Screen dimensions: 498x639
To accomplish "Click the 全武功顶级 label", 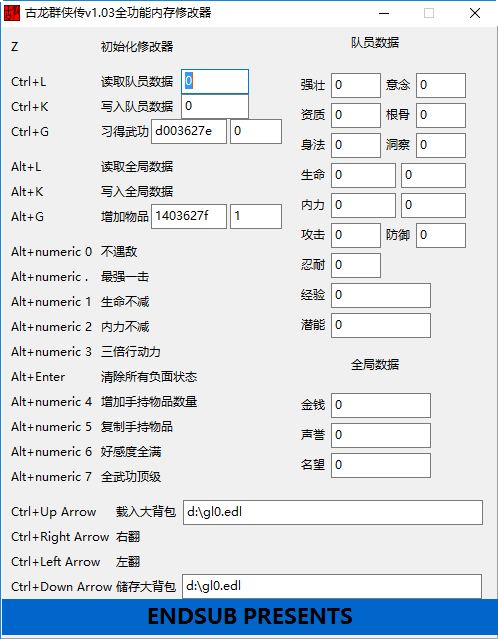I will [x=131, y=476].
